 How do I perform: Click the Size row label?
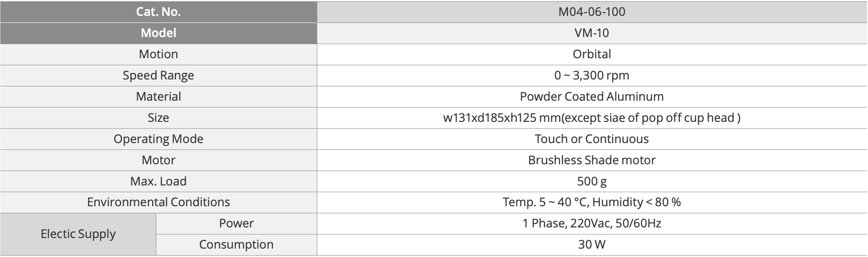click(x=158, y=118)
